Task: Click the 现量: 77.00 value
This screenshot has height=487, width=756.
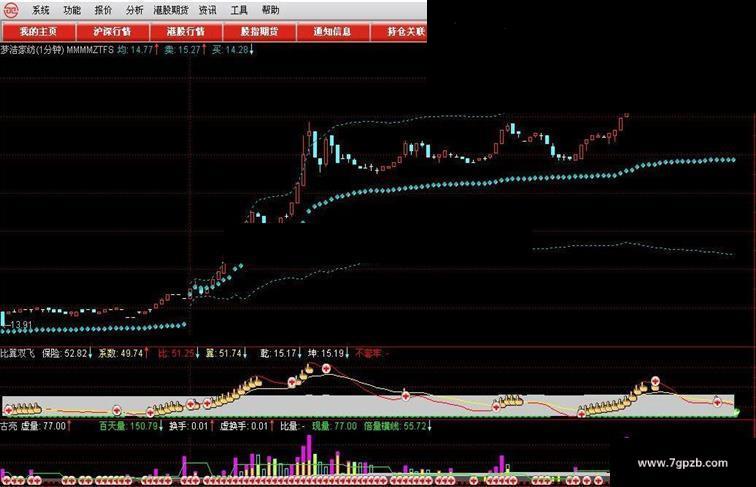Action: (334, 426)
